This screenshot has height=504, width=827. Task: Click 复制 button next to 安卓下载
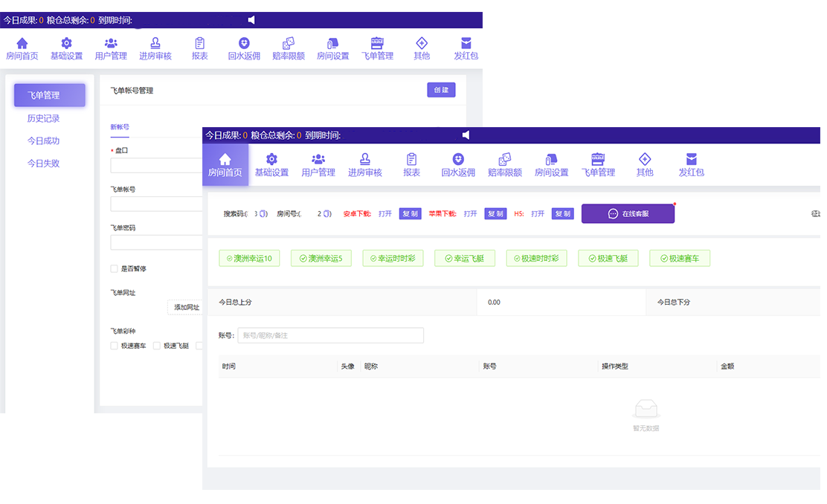coord(410,214)
